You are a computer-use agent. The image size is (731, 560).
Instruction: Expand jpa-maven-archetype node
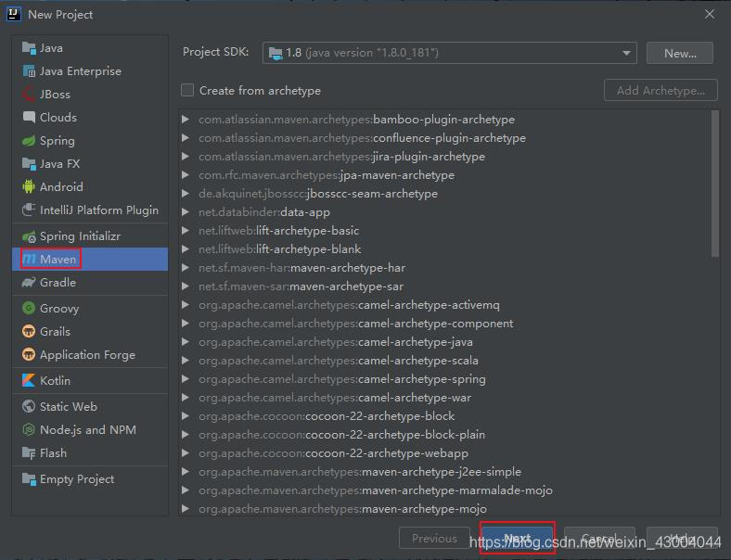tap(186, 175)
